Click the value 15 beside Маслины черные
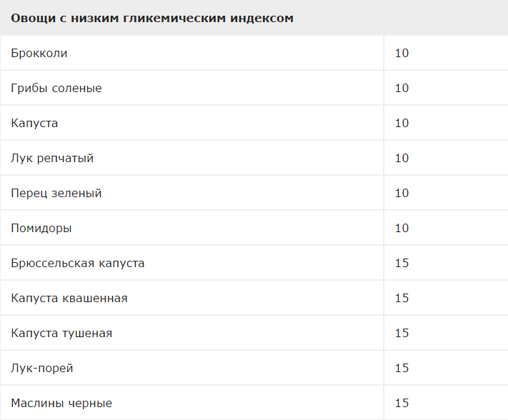Screen dimensions: 508x420 (x=402, y=403)
